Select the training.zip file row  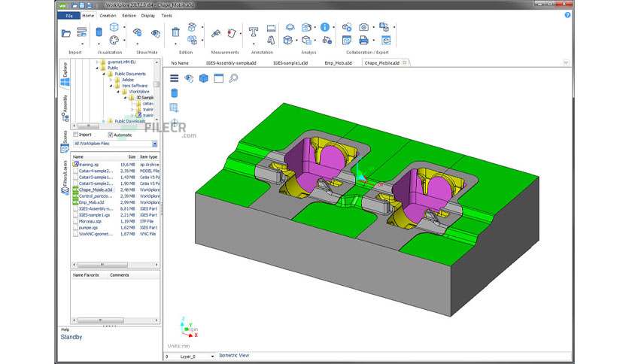pos(116,165)
